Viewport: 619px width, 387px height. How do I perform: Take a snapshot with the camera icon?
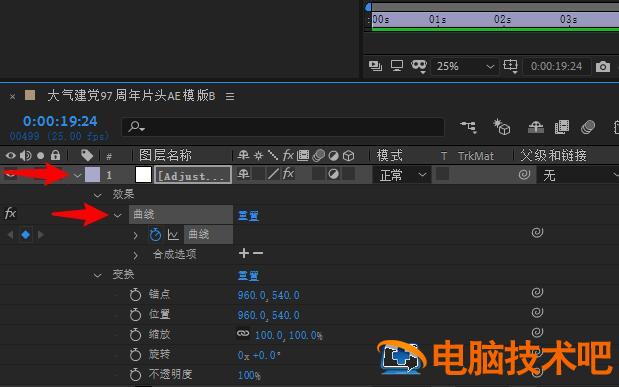[602, 66]
